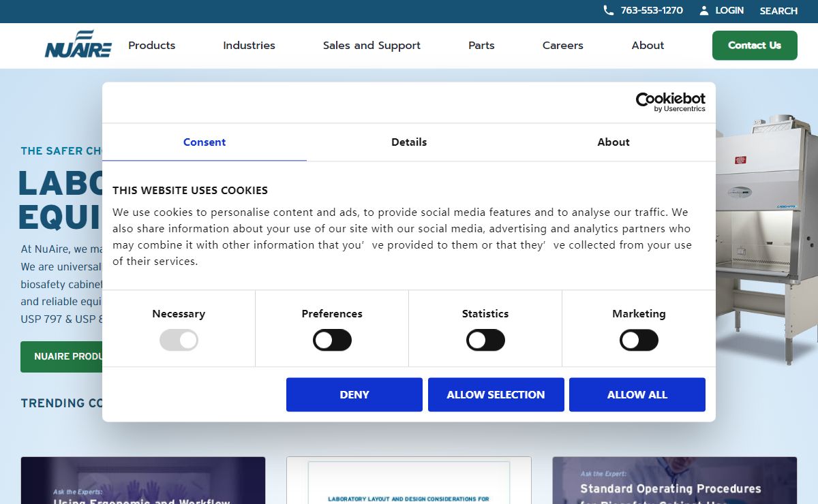The width and height of the screenshot is (818, 504).
Task: Switch to the About tab in cookie dialog
Action: (613, 142)
